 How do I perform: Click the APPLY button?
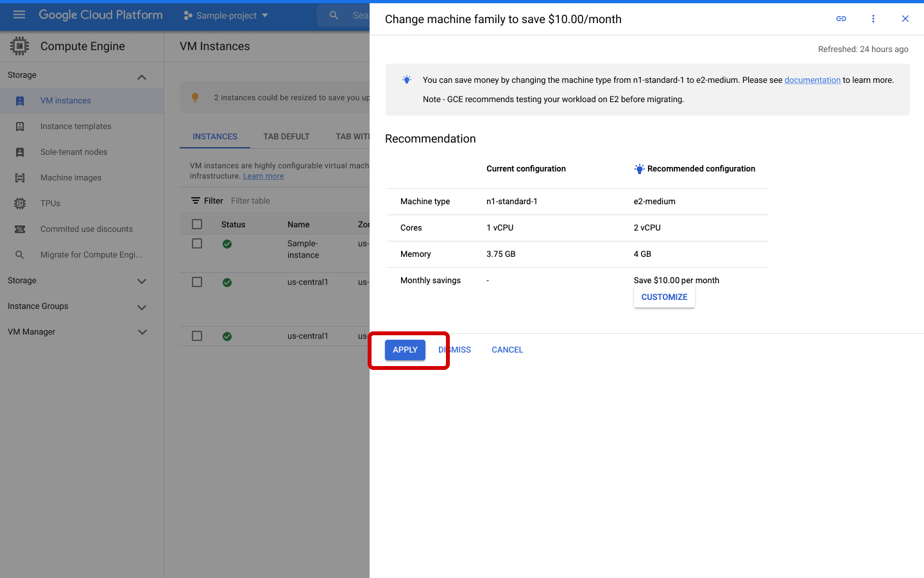click(x=405, y=350)
